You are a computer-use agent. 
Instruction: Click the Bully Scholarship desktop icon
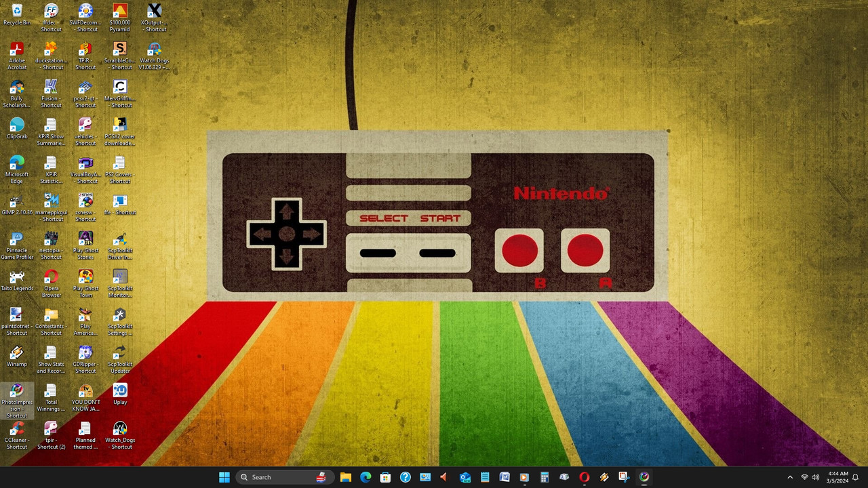[x=17, y=94]
